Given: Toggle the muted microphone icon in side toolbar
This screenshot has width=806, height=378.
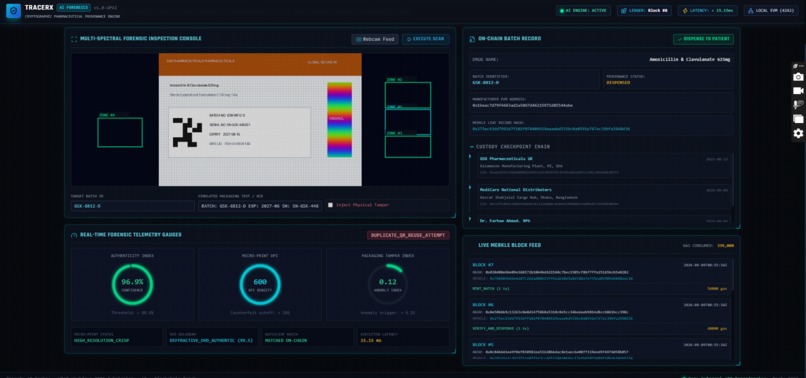Looking at the screenshot, I should pos(798,105).
